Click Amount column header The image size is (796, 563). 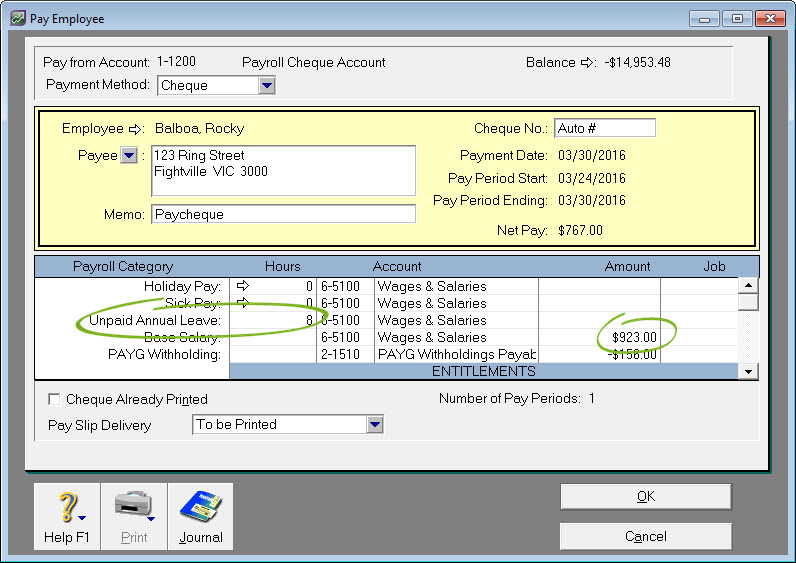[627, 266]
